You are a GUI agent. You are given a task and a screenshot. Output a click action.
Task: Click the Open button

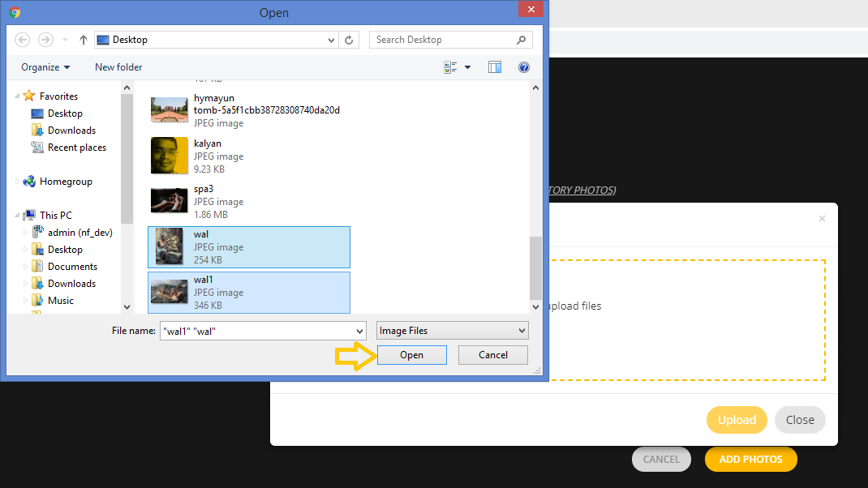point(412,355)
